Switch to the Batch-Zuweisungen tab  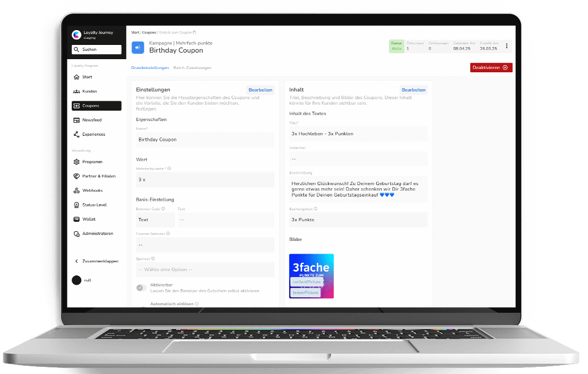[192, 68]
